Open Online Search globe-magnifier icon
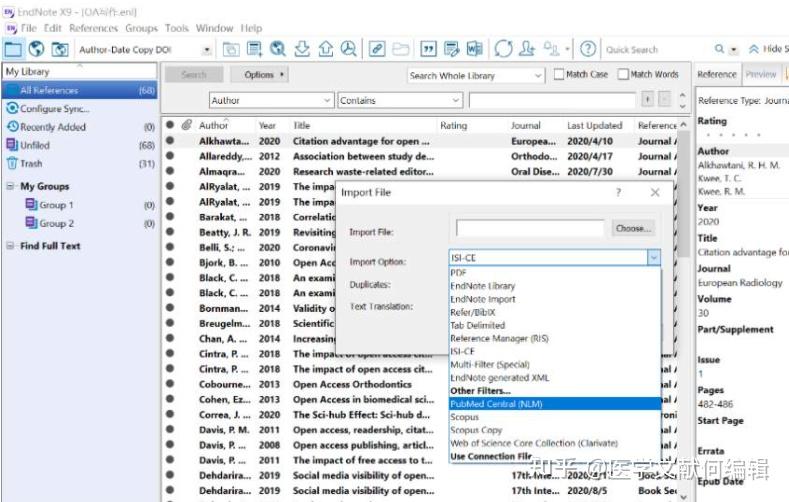The image size is (789, 502). (x=278, y=49)
